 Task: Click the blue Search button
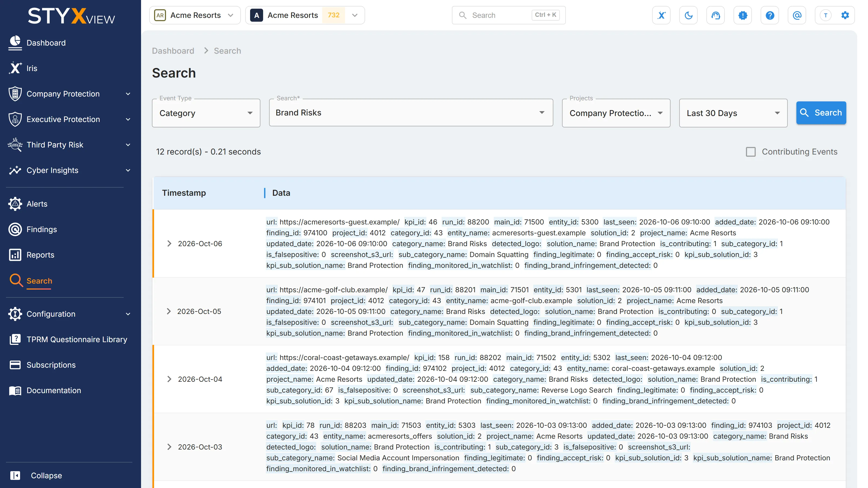pyautogui.click(x=821, y=113)
